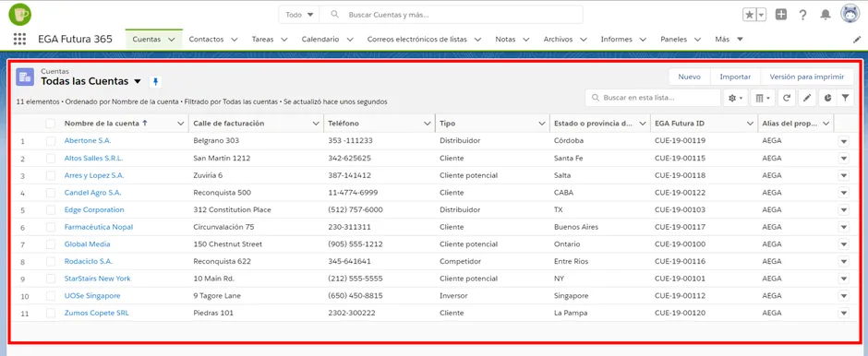Open the global create plus icon

(780, 15)
